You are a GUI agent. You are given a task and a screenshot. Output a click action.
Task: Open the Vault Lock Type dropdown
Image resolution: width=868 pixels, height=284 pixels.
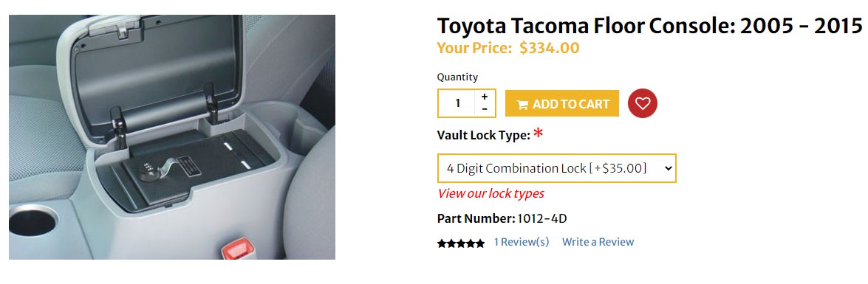(556, 168)
